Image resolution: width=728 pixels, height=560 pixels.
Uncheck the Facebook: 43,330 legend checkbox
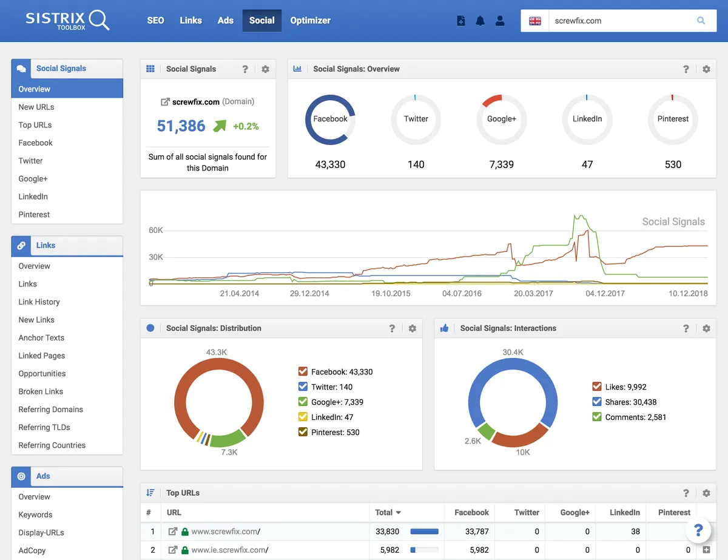(303, 371)
